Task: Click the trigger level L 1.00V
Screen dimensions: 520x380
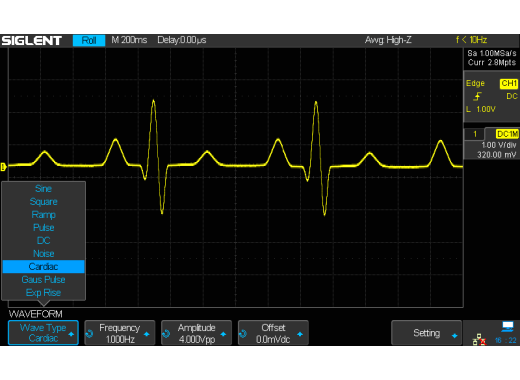Action: pos(481,109)
